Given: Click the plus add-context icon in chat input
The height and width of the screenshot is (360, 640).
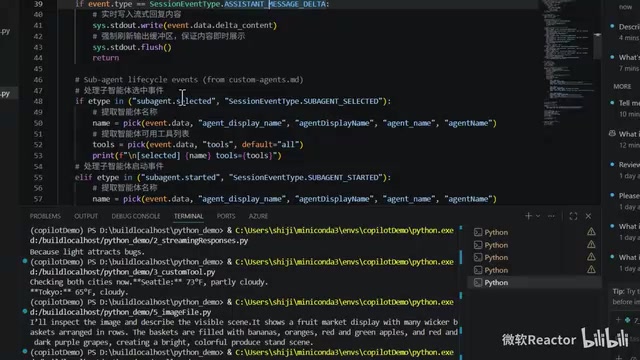Looking at the screenshot, I should 618,320.
